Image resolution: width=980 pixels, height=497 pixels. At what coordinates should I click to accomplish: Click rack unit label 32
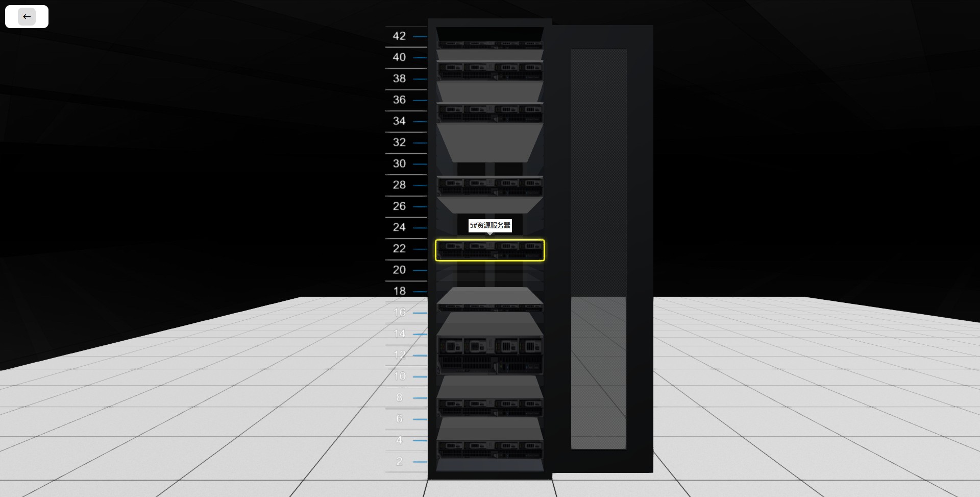point(399,143)
